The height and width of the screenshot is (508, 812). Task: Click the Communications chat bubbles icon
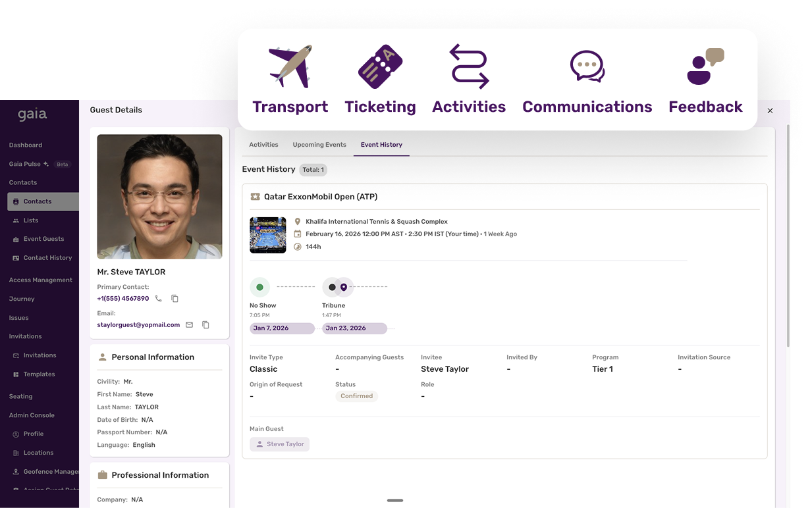click(587, 66)
